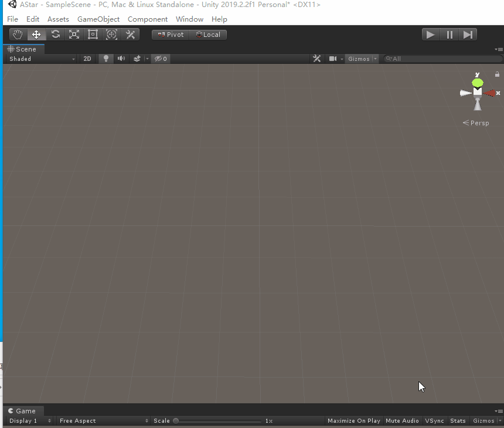Click the Pivot toggle button

(x=170, y=34)
